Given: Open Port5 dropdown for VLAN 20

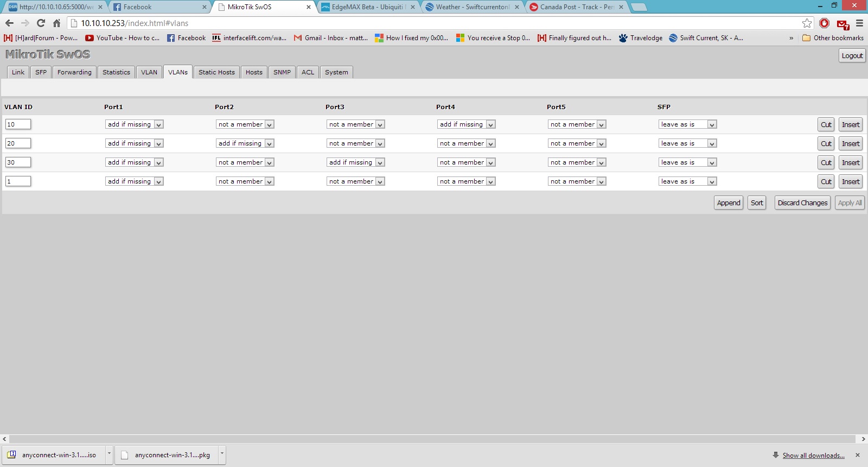Looking at the screenshot, I should point(577,143).
